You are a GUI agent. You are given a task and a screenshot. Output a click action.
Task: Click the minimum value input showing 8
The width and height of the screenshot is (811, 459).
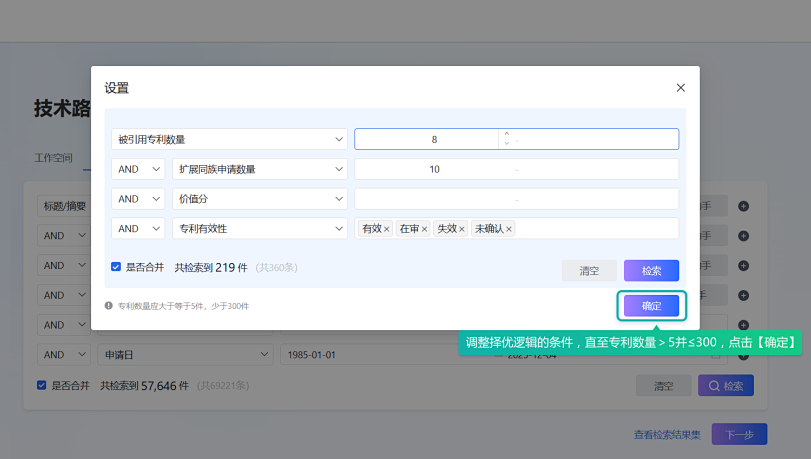pyautogui.click(x=434, y=139)
